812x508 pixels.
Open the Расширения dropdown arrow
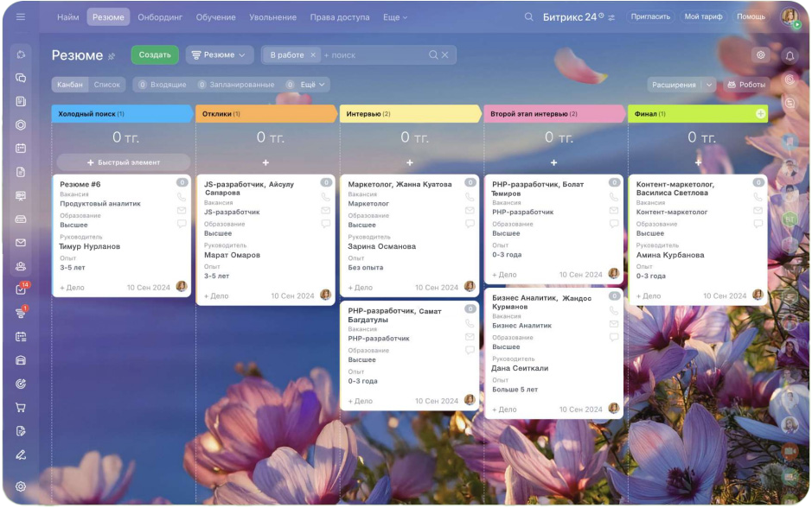tap(709, 85)
